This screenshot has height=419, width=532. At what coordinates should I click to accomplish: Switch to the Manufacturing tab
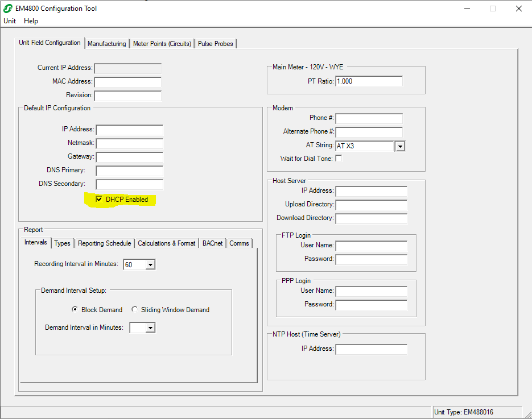click(x=106, y=44)
